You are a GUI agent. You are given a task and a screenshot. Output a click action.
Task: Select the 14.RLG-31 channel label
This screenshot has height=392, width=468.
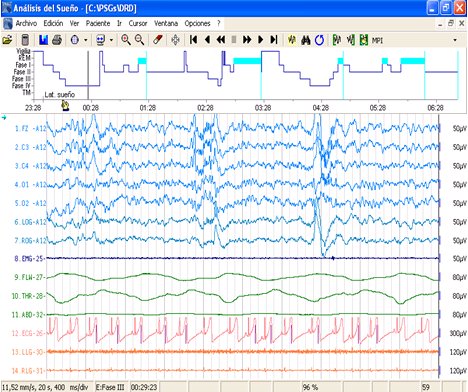[x=28, y=371]
